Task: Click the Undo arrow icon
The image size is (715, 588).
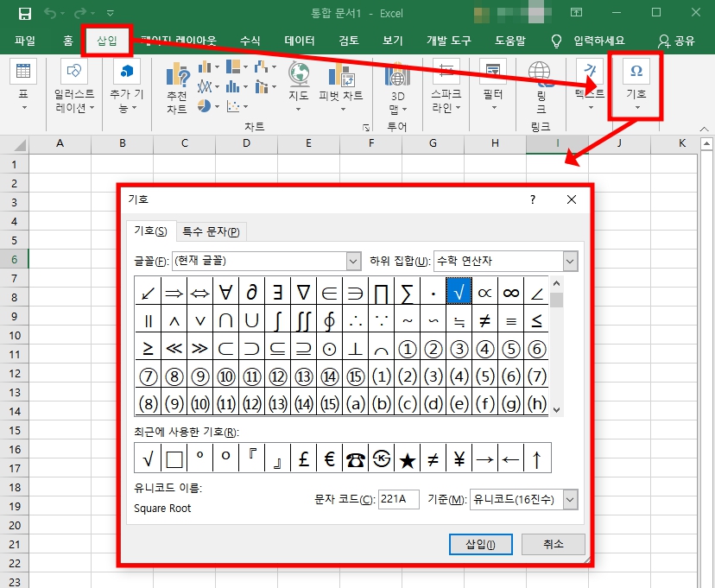Action: pyautogui.click(x=50, y=13)
